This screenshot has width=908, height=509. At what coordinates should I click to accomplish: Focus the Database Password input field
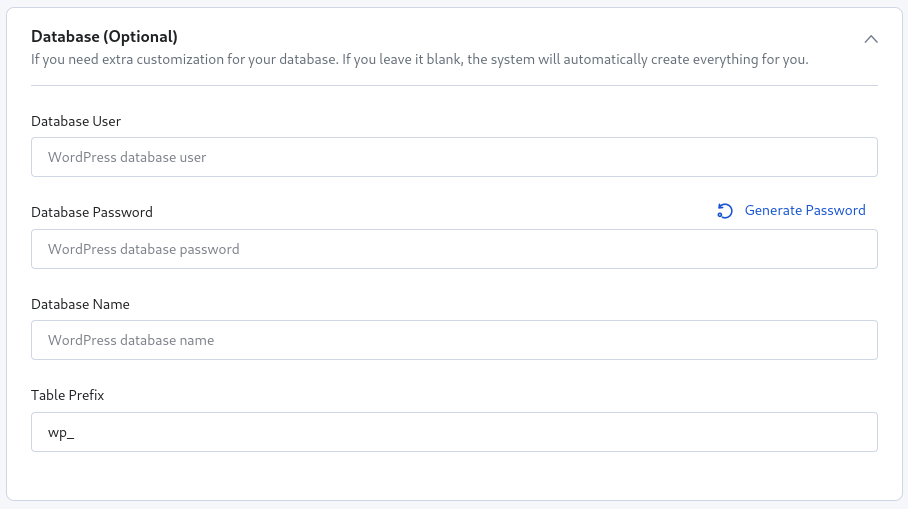click(454, 249)
